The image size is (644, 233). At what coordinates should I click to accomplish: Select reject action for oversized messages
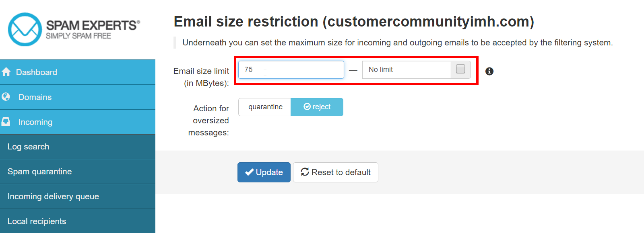[317, 107]
